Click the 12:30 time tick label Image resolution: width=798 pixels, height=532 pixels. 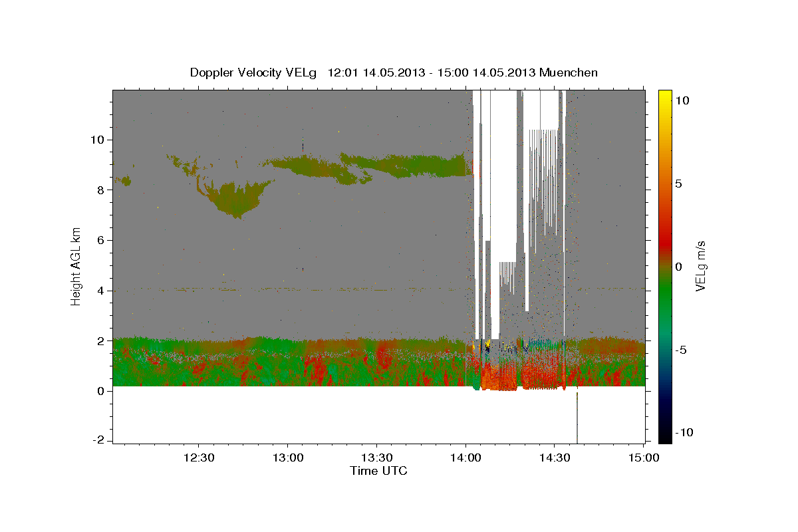pyautogui.click(x=198, y=458)
